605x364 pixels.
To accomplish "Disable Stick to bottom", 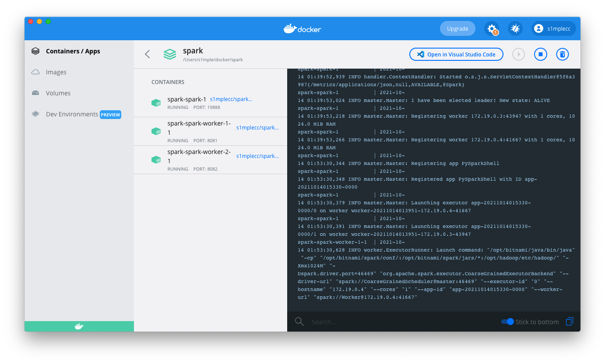I will tap(507, 321).
